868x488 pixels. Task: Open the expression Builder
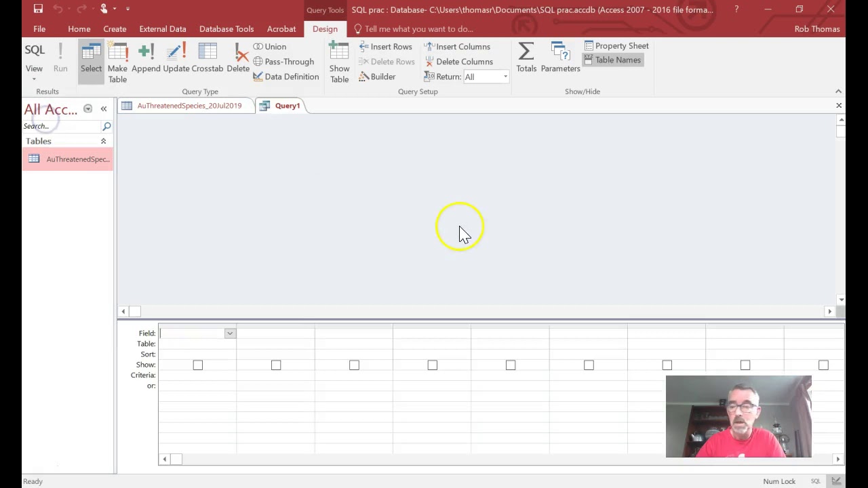377,77
